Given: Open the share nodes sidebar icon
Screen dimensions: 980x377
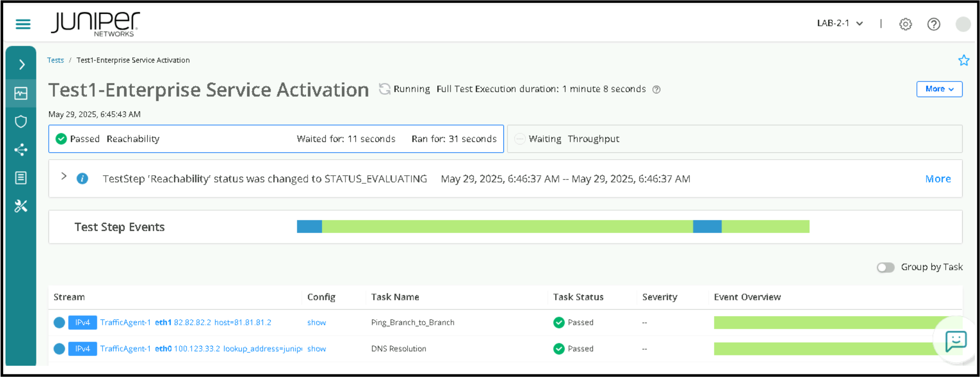Looking at the screenshot, I should pos(21,150).
